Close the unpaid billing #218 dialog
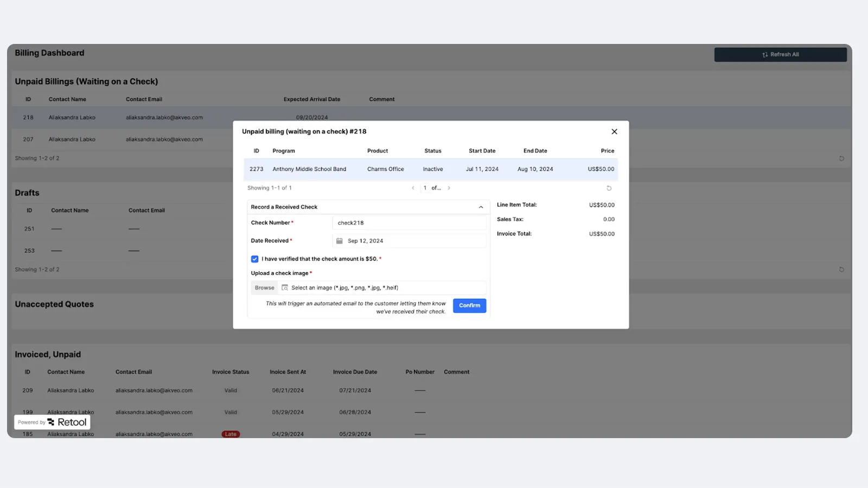 [x=614, y=132]
